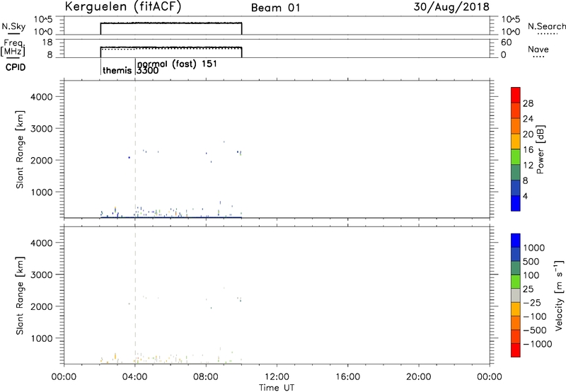
Task: Click the "-25" Velocity colorbar tick label
Action: coord(532,303)
